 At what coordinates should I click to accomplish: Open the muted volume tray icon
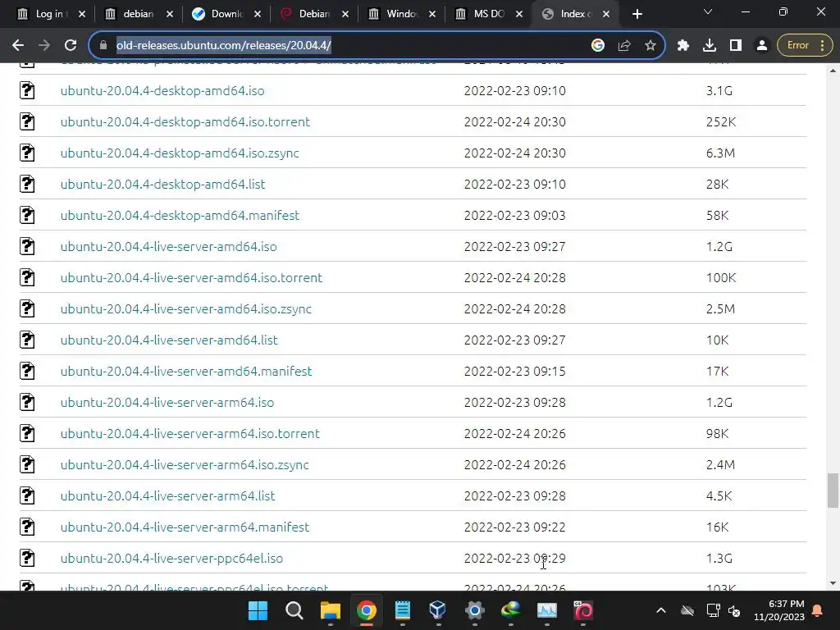pos(734,610)
